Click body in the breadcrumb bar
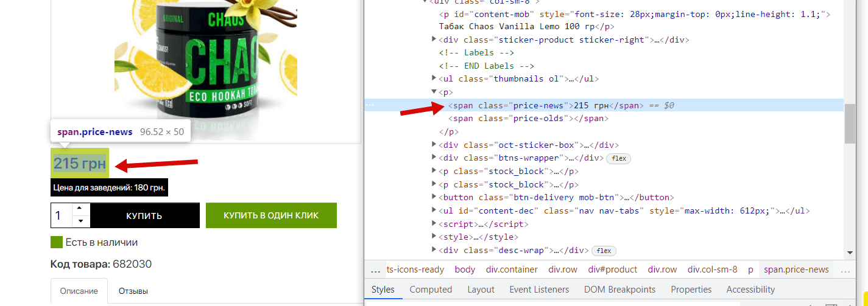The width and height of the screenshot is (868, 306). [465, 269]
